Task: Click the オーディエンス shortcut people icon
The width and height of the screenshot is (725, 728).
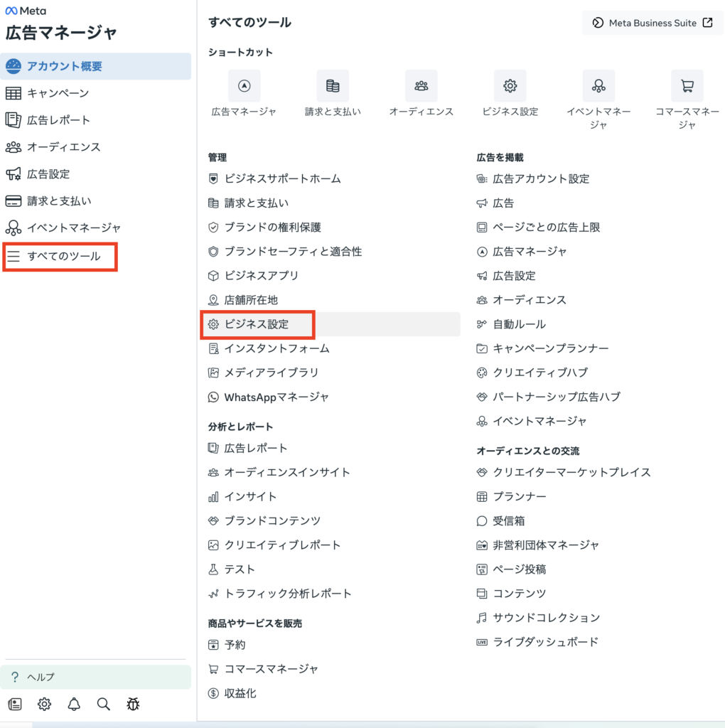Action: (421, 86)
